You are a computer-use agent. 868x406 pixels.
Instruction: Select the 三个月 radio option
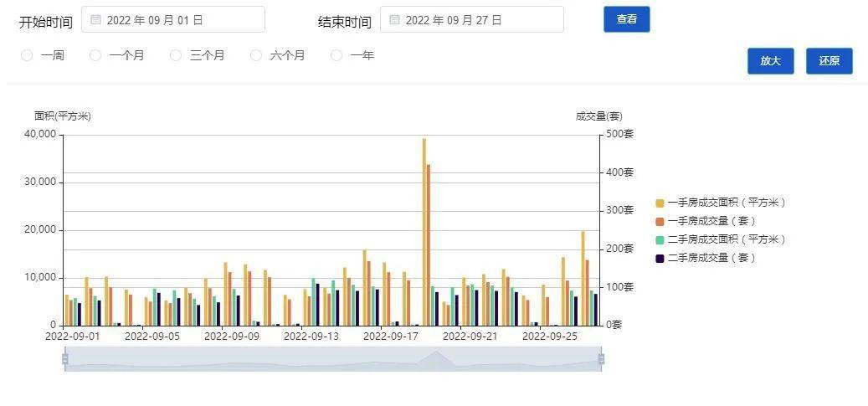coord(176,55)
